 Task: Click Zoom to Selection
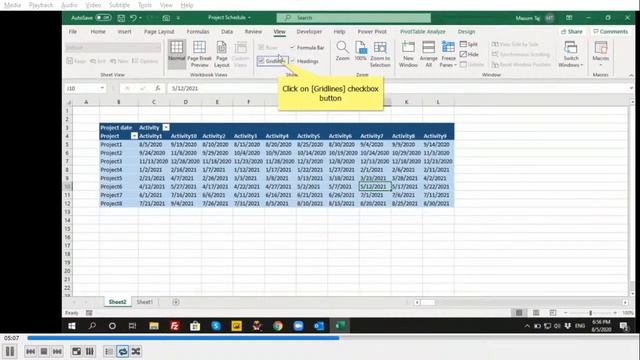[380, 53]
